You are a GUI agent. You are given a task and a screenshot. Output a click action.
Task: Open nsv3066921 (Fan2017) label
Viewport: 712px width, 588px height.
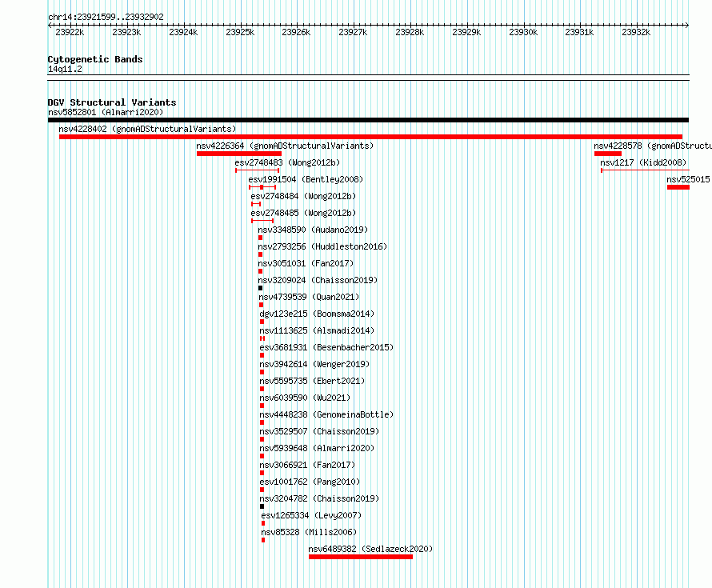[307, 465]
